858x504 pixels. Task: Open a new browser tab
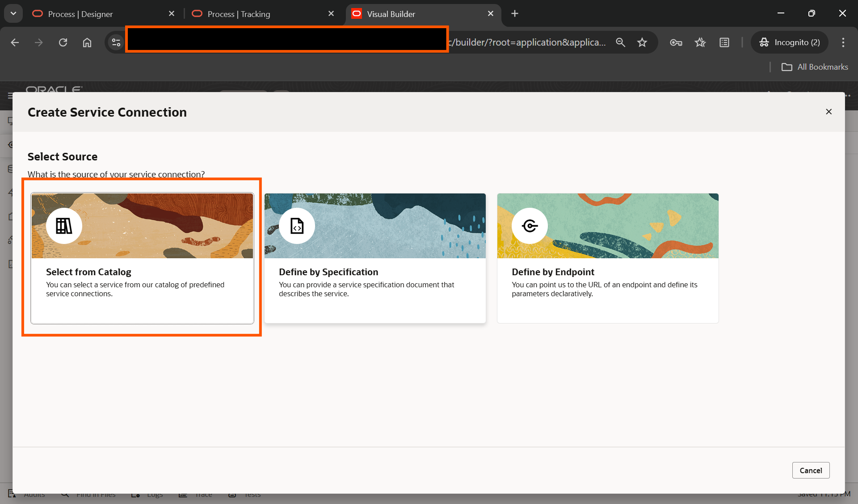pos(515,14)
